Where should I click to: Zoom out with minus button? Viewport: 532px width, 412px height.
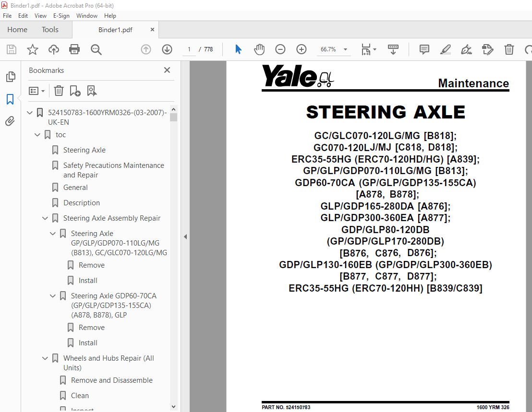280,49
